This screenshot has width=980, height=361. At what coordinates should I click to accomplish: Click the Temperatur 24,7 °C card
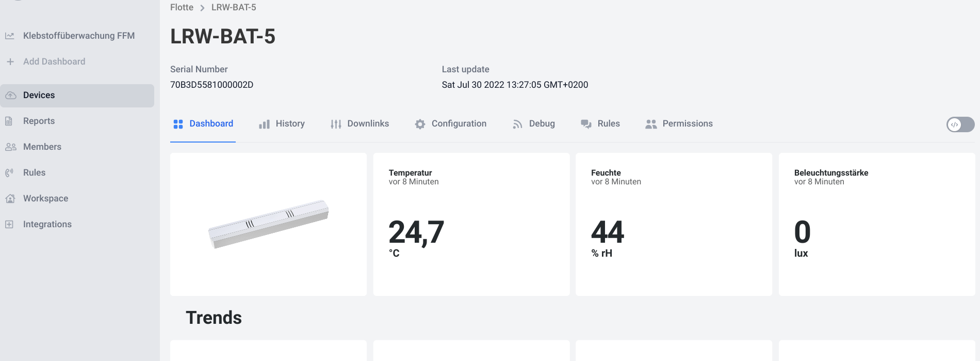(x=471, y=224)
